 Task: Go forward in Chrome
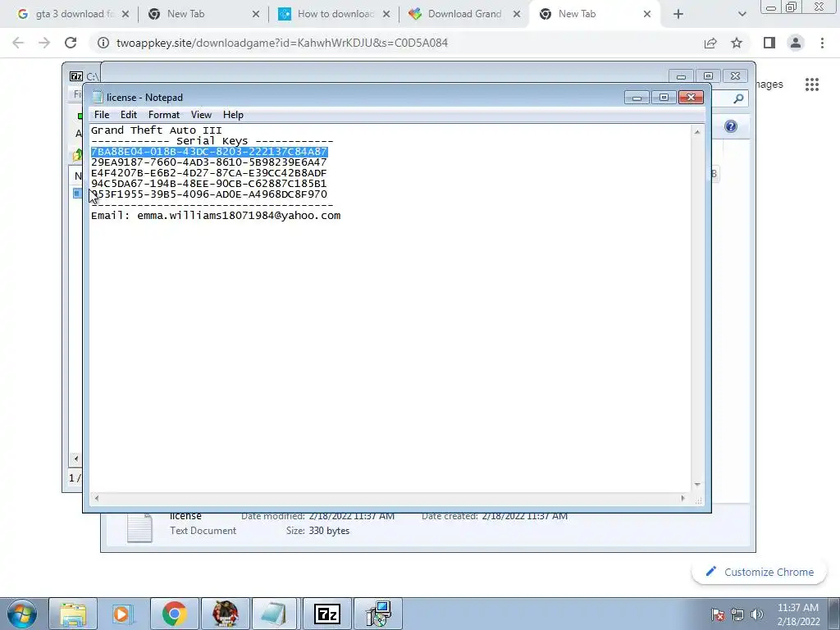click(44, 43)
